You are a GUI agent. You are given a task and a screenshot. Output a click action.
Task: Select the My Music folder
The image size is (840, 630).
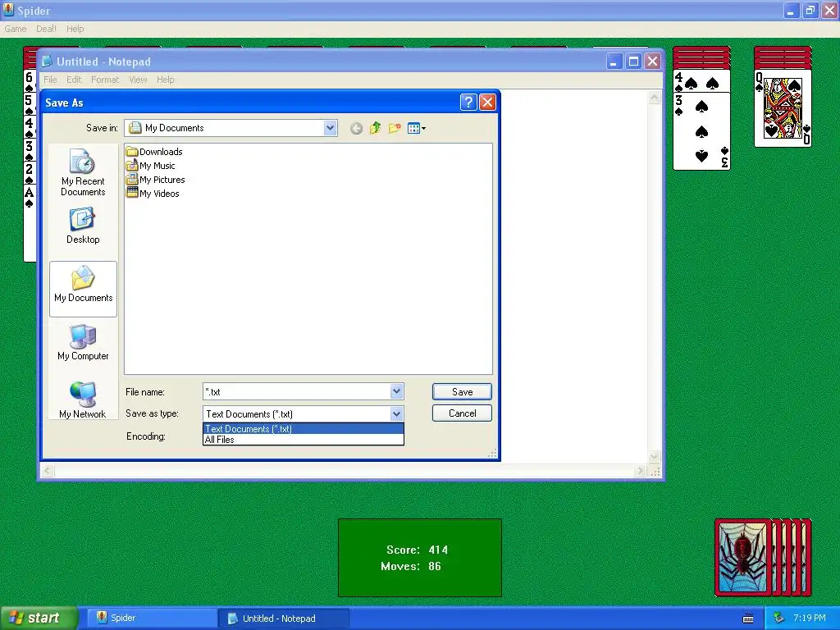[x=151, y=166]
